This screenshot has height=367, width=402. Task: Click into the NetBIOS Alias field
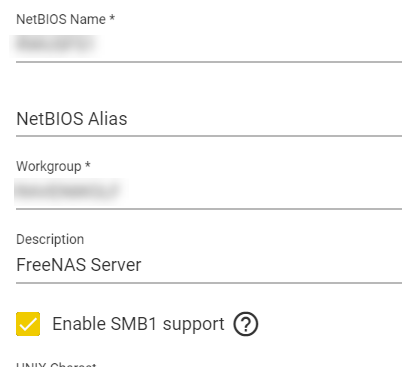[209, 119]
